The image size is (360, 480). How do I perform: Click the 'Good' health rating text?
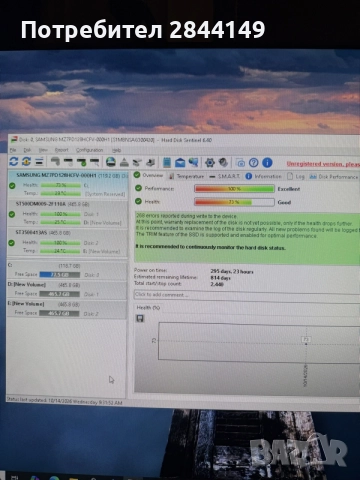click(x=284, y=202)
